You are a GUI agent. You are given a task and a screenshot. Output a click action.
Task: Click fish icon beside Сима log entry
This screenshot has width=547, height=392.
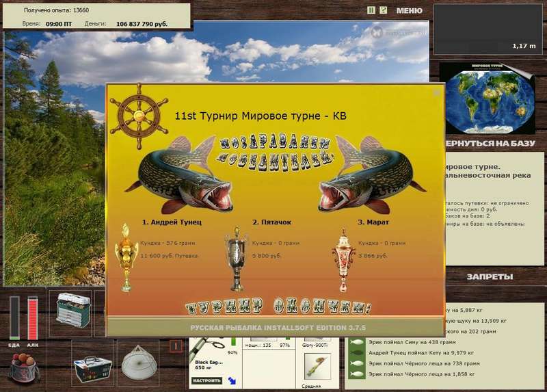click(x=356, y=342)
